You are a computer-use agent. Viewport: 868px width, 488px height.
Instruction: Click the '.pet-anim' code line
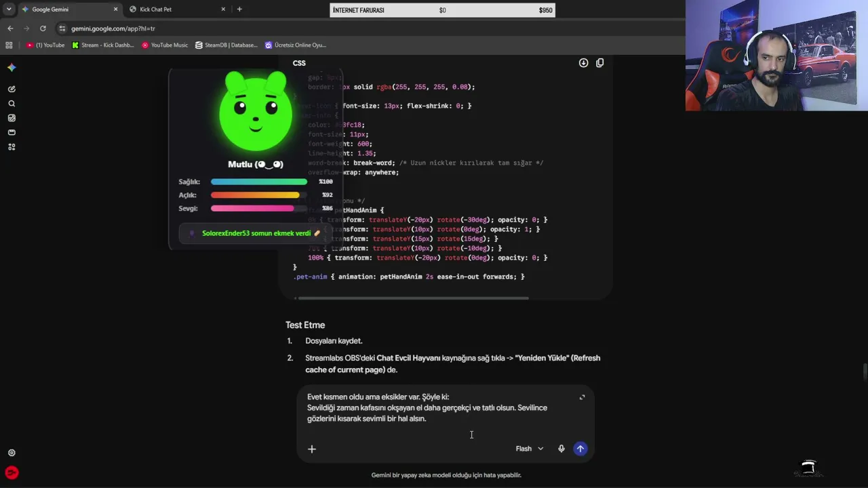(x=409, y=277)
